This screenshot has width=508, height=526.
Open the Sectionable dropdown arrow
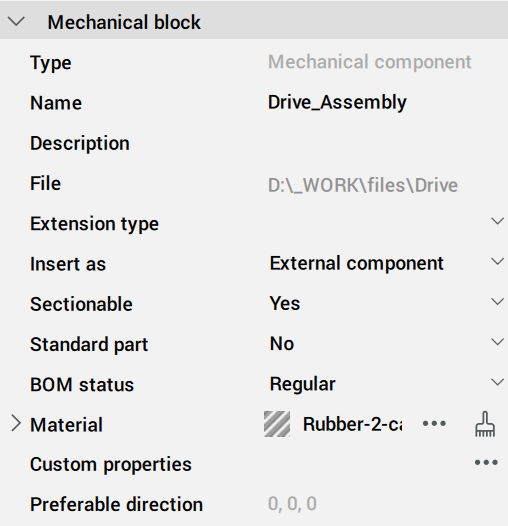pyautogui.click(x=497, y=302)
